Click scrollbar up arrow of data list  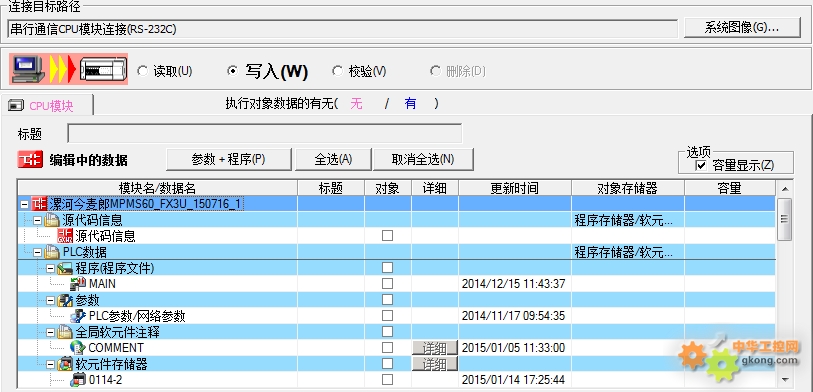(784, 189)
